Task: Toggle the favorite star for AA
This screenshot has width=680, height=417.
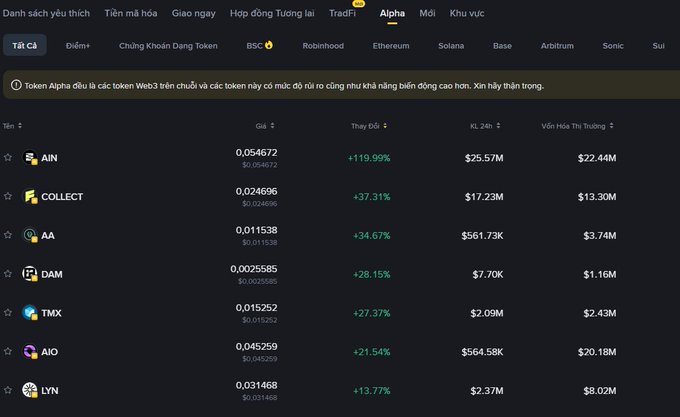Action: pos(8,235)
